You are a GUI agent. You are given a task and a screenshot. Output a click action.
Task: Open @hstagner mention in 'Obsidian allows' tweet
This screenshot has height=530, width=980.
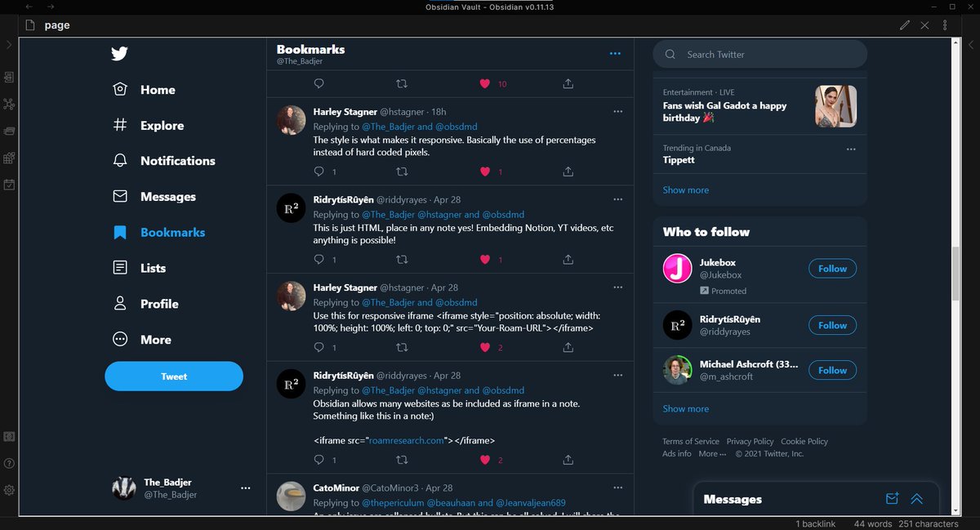[x=439, y=390]
